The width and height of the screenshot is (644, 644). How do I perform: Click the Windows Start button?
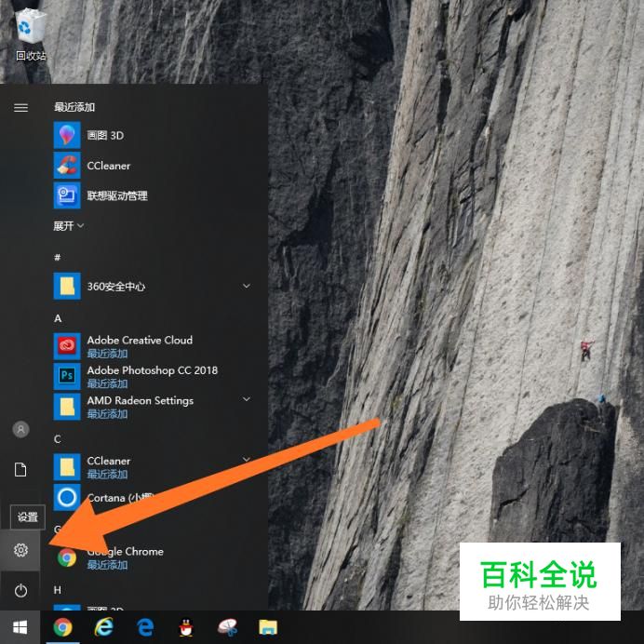(x=20, y=627)
